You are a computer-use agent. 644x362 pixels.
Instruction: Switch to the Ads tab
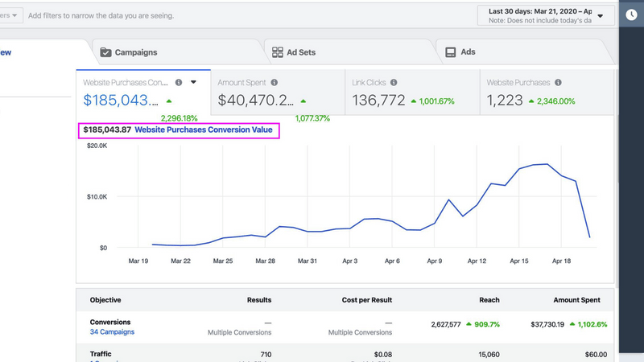[x=468, y=52]
